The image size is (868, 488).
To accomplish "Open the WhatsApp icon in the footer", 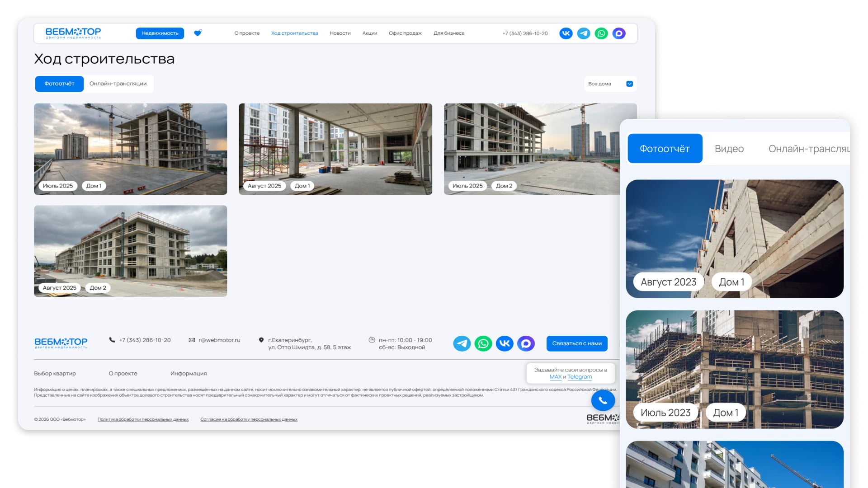I will click(x=483, y=343).
